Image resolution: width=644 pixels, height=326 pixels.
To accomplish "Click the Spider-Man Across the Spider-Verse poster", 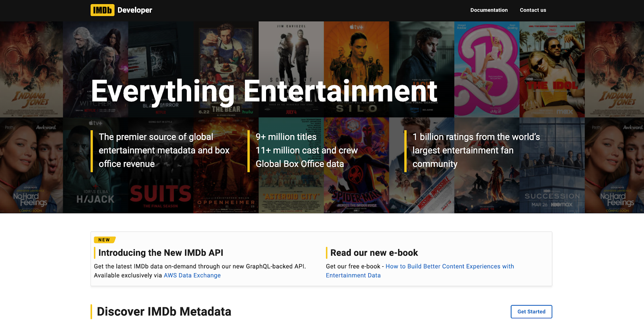I will coord(356,165).
